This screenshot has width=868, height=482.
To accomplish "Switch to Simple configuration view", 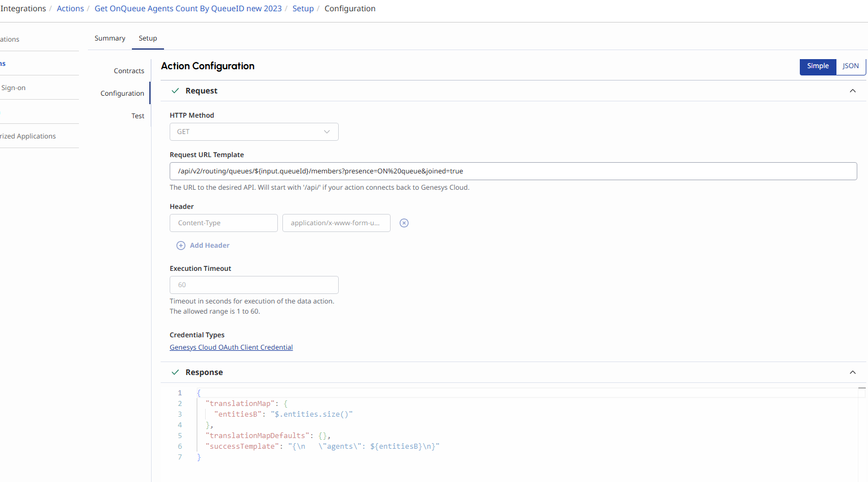I will tap(817, 66).
